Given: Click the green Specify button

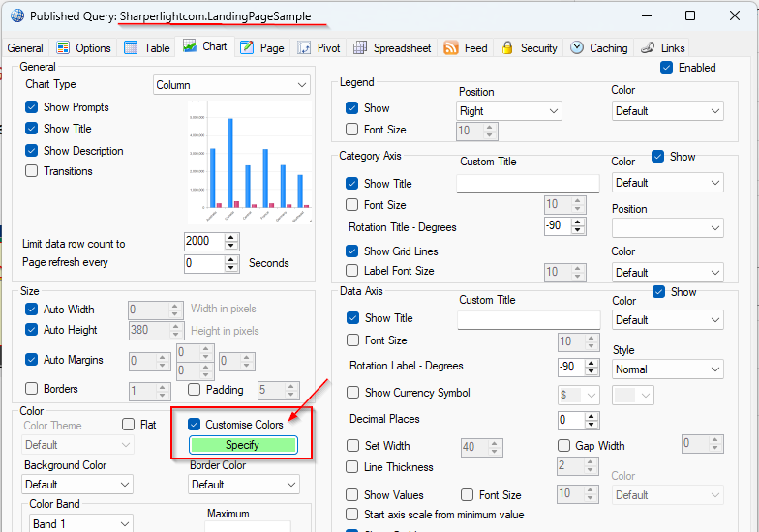Looking at the screenshot, I should click(243, 445).
